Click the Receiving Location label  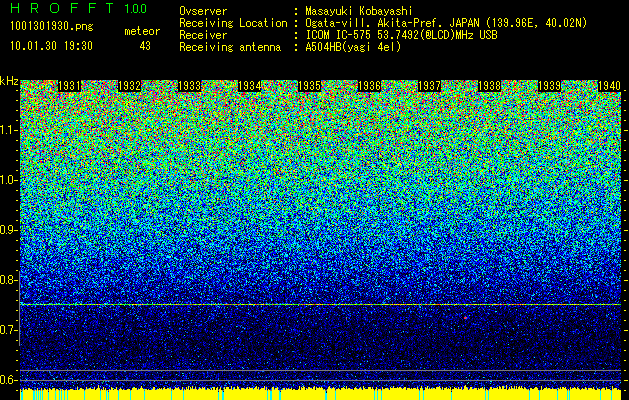233,23
